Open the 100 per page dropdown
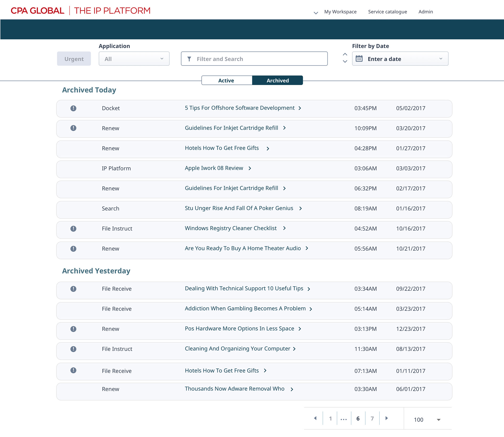The height and width of the screenshot is (437, 504). [427, 419]
